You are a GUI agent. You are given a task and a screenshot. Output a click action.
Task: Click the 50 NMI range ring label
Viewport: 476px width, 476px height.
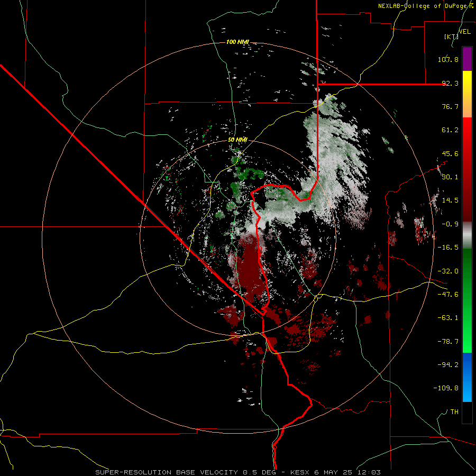coord(237,140)
